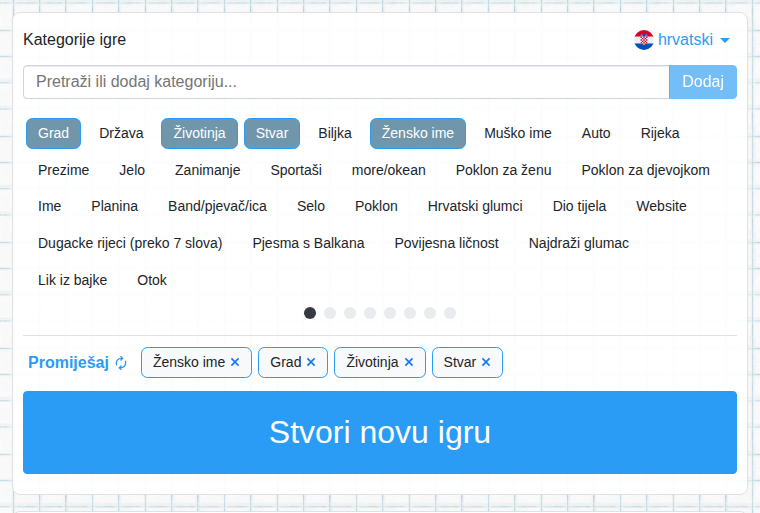Select the Biljka category
The image size is (760, 513).
[x=335, y=133]
